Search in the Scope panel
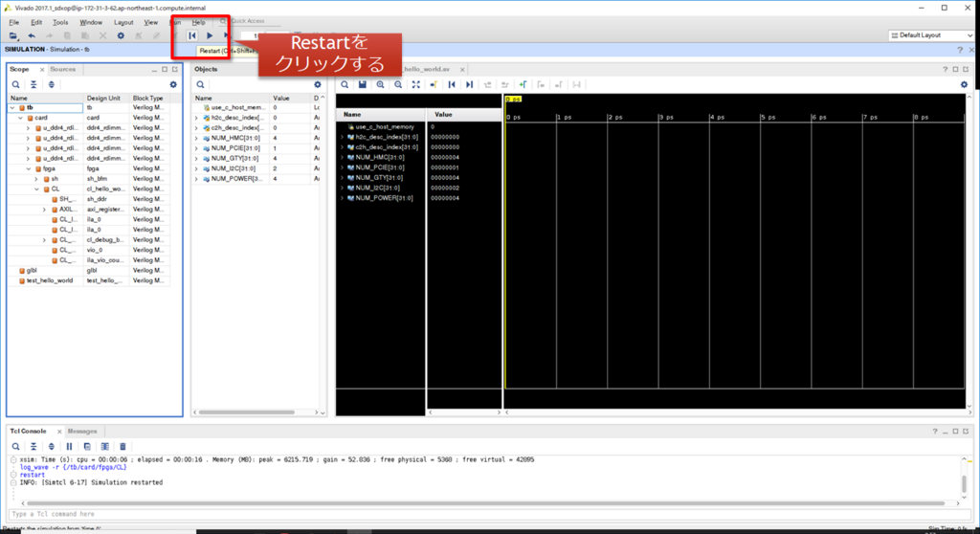 click(15, 84)
